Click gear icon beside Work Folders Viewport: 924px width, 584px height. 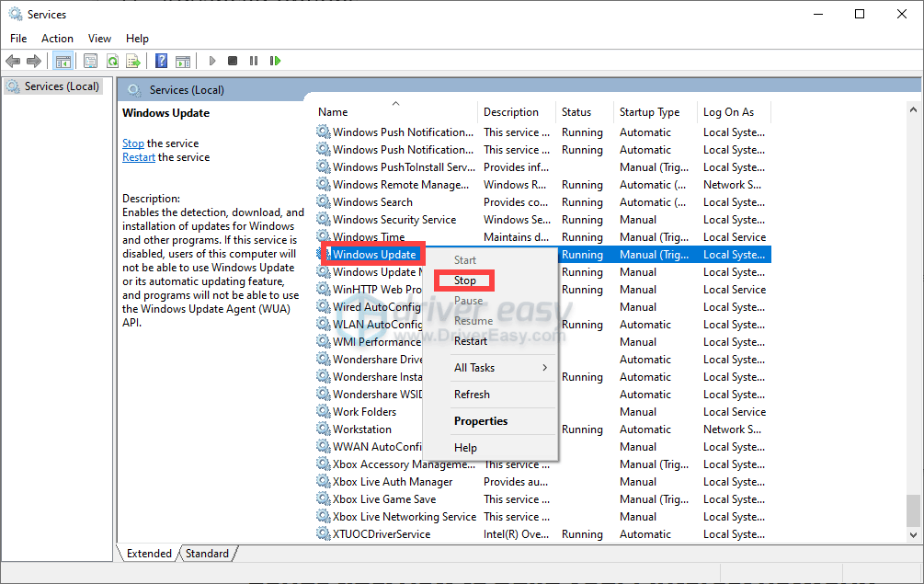(323, 411)
